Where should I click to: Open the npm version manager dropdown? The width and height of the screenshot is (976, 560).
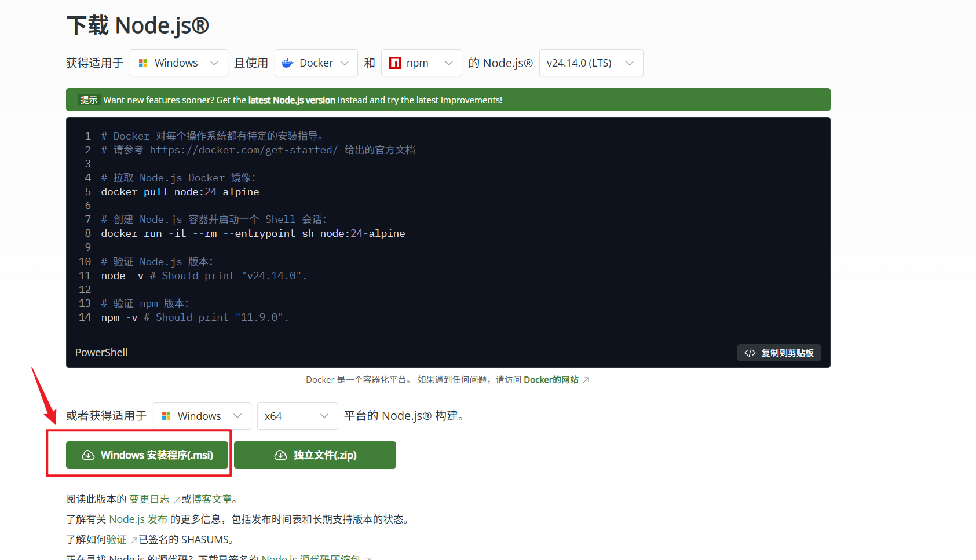tap(421, 63)
